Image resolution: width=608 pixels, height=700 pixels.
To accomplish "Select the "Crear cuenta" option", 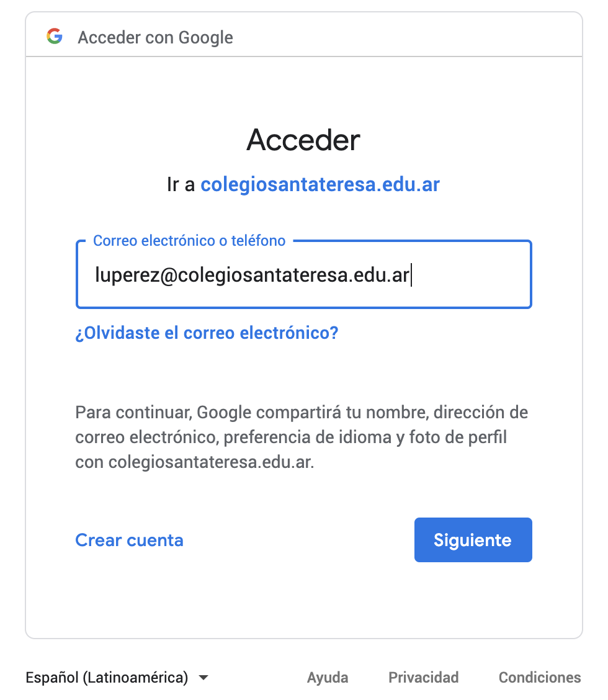I will tap(129, 540).
